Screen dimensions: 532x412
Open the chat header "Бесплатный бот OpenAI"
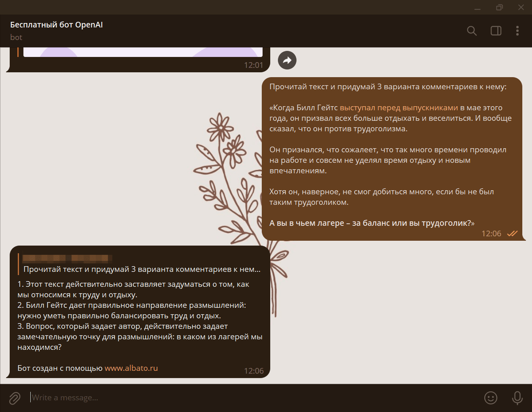(x=57, y=25)
